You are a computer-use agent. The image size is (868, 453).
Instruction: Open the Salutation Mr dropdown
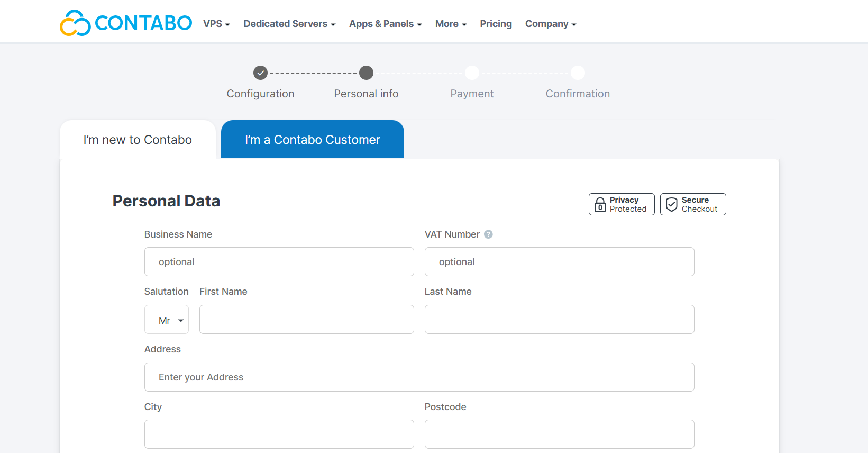tap(167, 320)
